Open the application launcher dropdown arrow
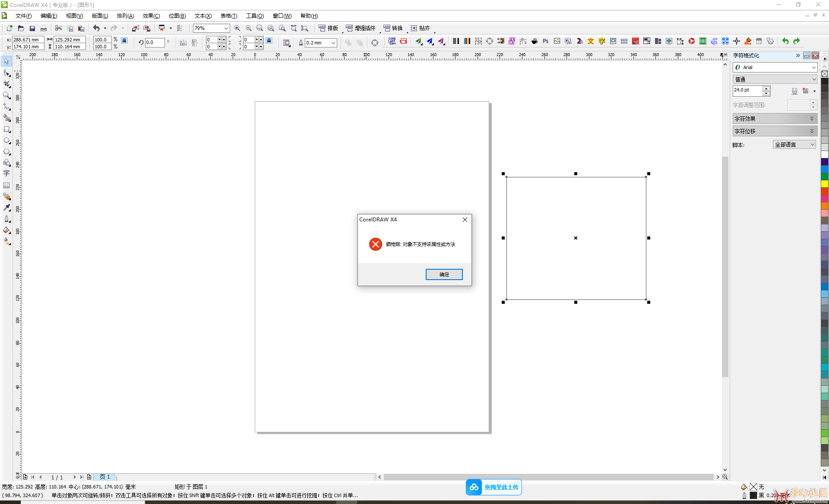Viewport: 829px width, 504px height. click(x=171, y=28)
